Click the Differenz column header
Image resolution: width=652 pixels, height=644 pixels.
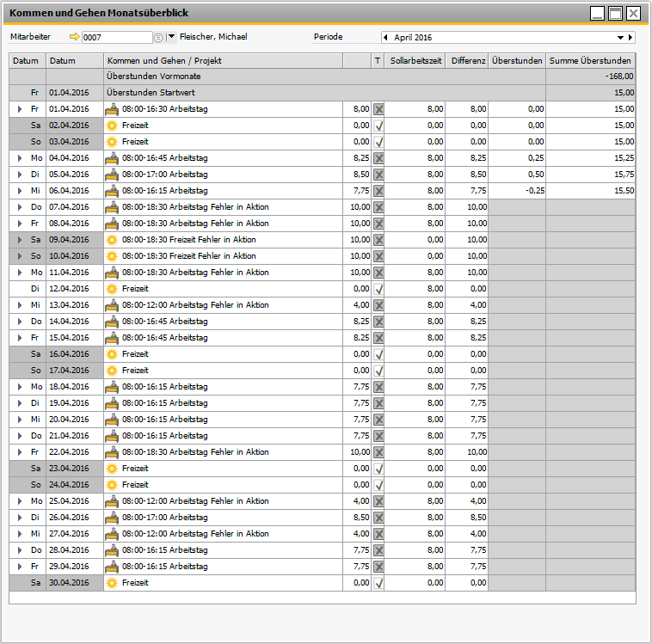[x=467, y=61]
